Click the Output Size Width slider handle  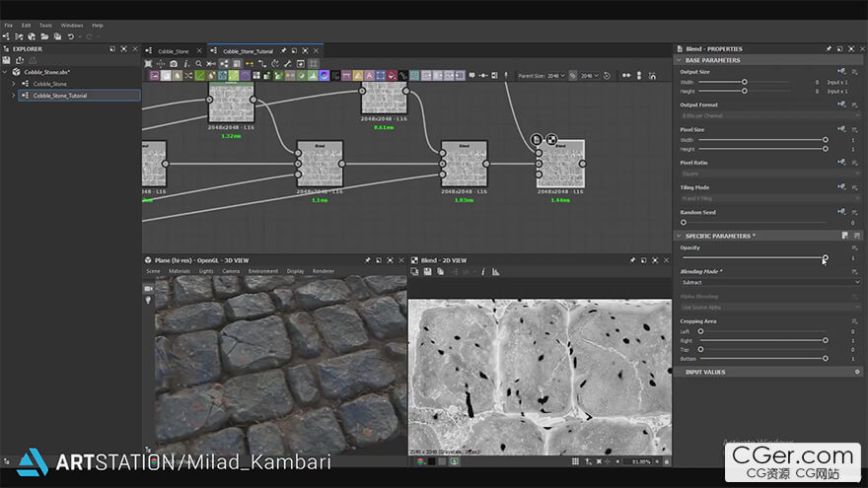point(745,82)
